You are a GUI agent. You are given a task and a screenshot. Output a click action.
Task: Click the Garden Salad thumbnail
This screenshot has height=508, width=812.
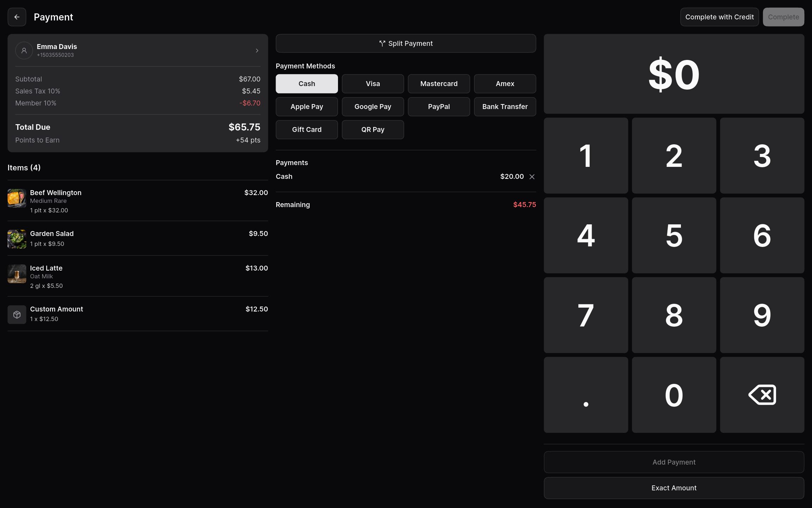[17, 239]
